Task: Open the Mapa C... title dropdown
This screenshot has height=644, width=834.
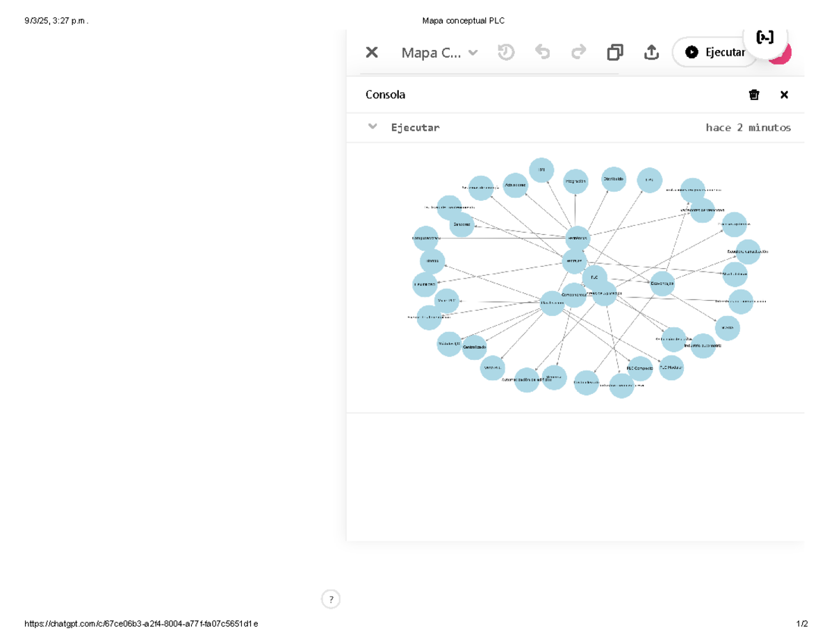Action: pos(440,53)
